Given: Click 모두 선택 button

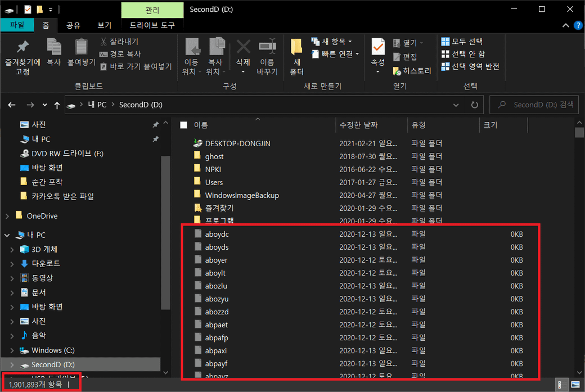Looking at the screenshot, I should 462,42.
